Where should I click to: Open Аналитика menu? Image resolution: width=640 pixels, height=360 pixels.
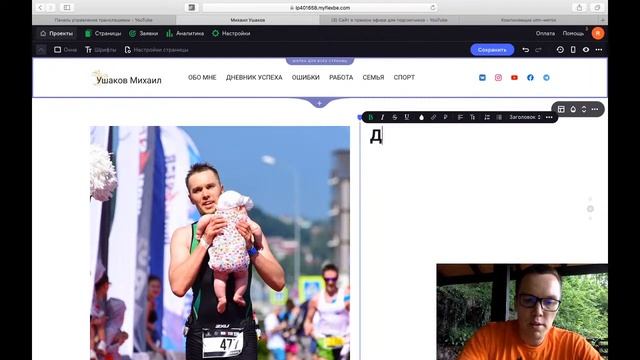(185, 33)
